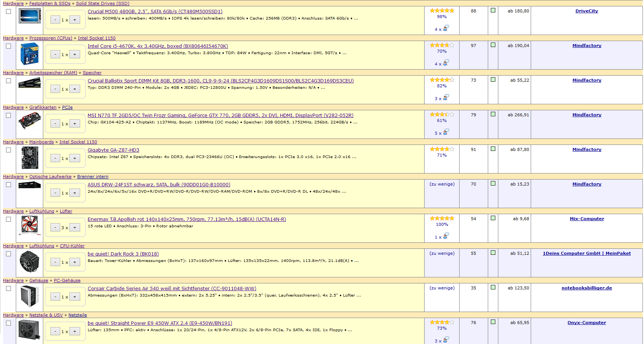Open Intel Core i5 box product image

pyautogui.click(x=30, y=54)
